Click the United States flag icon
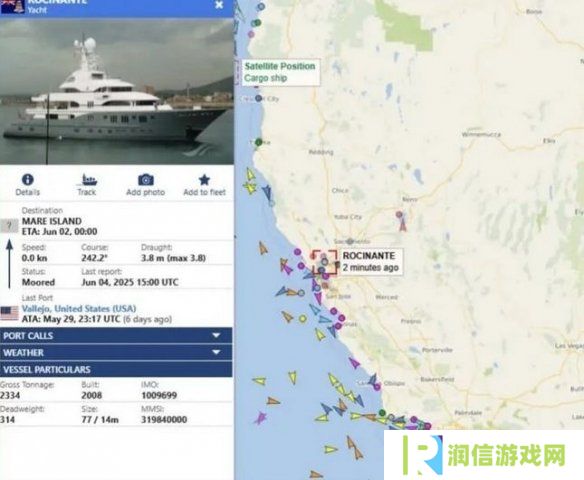This screenshot has height=480, width=584. click(9, 314)
